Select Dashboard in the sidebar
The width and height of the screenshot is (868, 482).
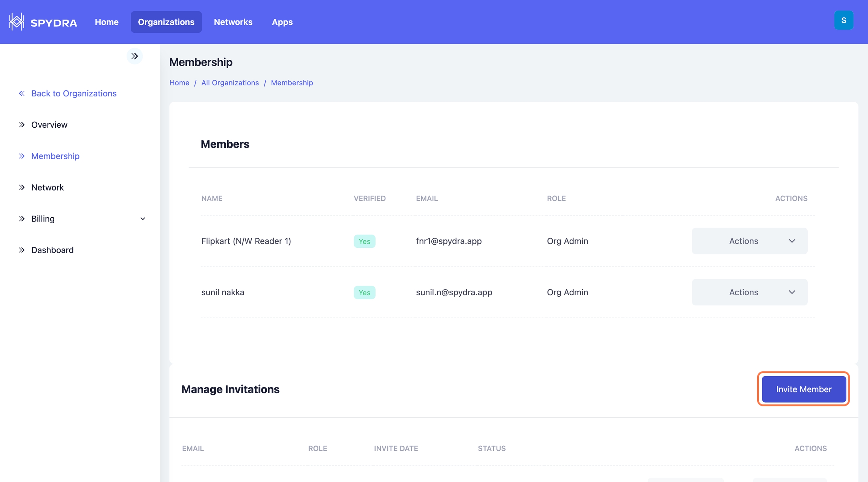coord(52,250)
